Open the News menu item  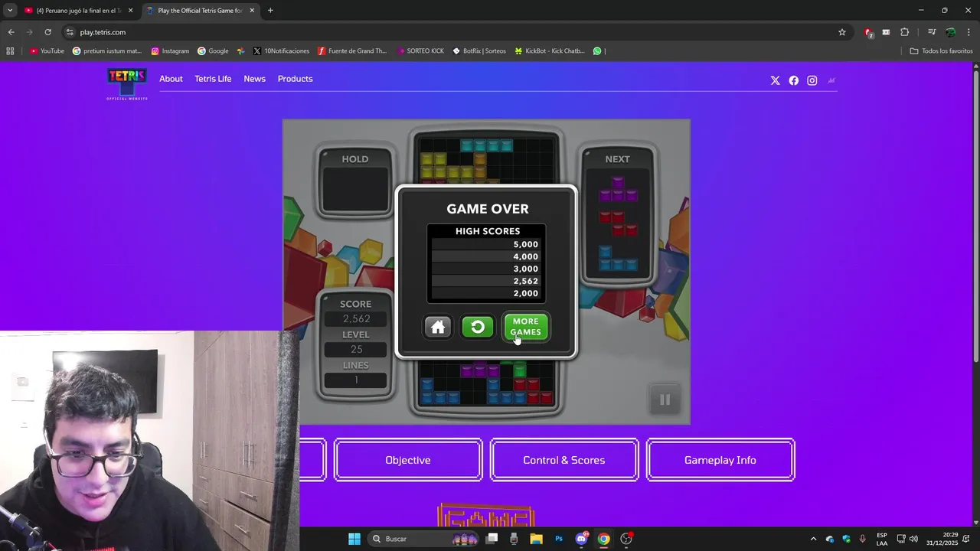254,79
